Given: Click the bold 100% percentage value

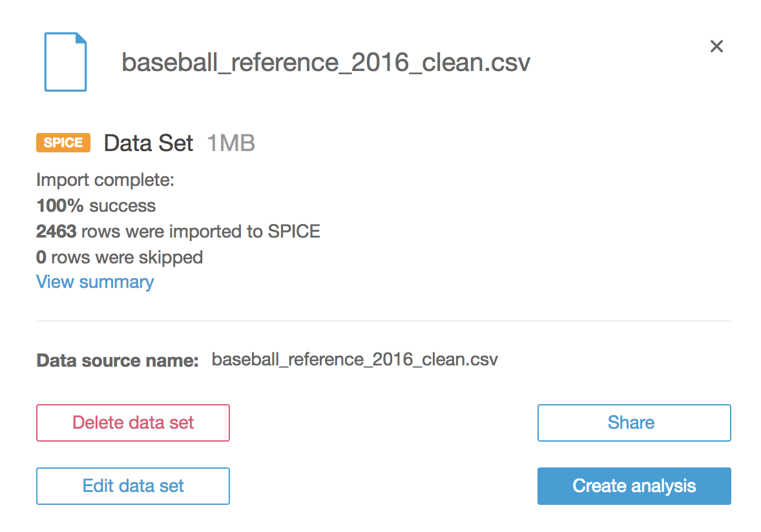Looking at the screenshot, I should coord(60,206).
